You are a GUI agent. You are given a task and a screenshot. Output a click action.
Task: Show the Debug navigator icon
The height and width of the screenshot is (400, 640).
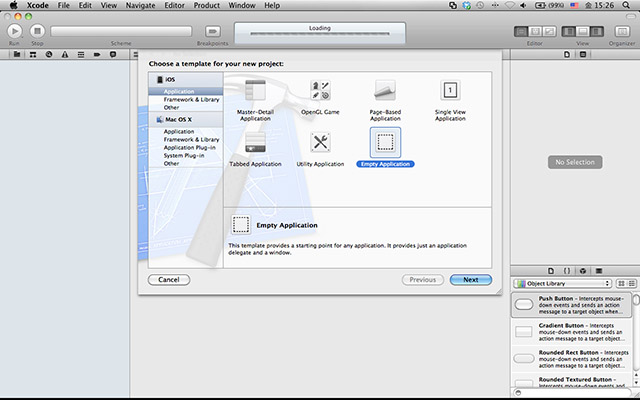pyautogui.click(x=81, y=54)
